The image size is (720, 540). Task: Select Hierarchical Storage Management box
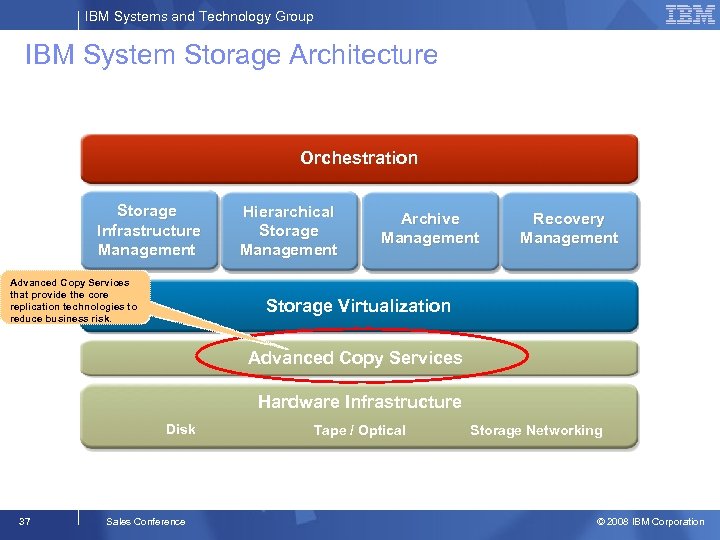coord(289,231)
